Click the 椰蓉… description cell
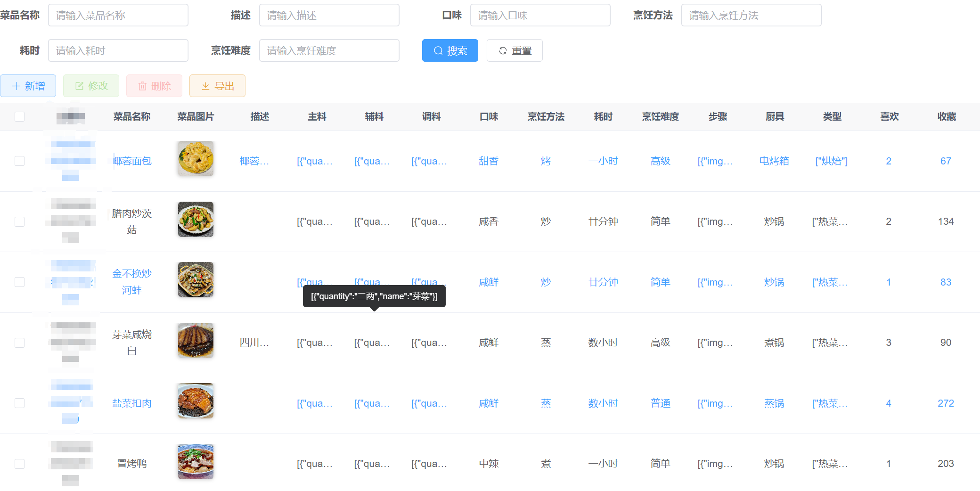Screen dimensions: 980x491 point(254,161)
